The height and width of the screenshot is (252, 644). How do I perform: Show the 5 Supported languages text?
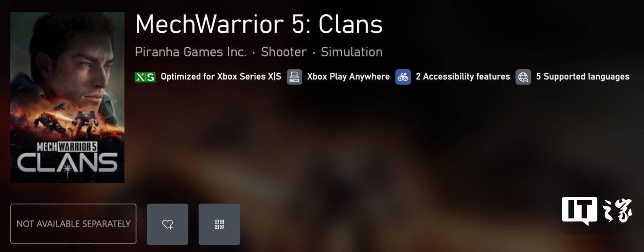click(x=583, y=77)
